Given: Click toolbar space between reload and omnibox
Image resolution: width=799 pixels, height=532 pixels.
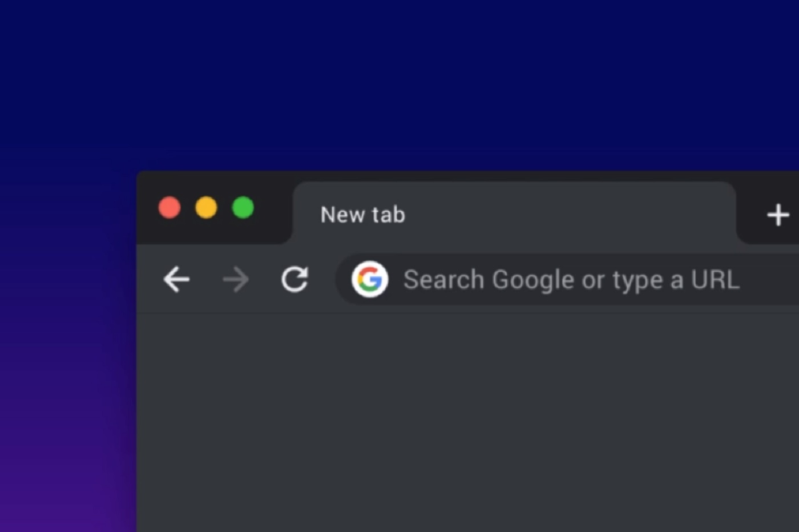Looking at the screenshot, I should click(x=322, y=280).
